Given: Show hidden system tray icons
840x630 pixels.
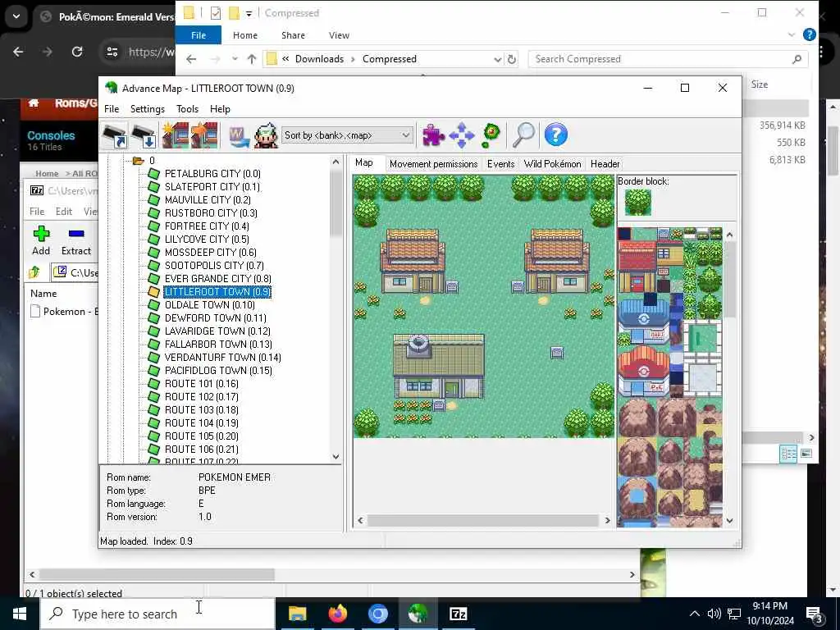Looking at the screenshot, I should point(694,614).
